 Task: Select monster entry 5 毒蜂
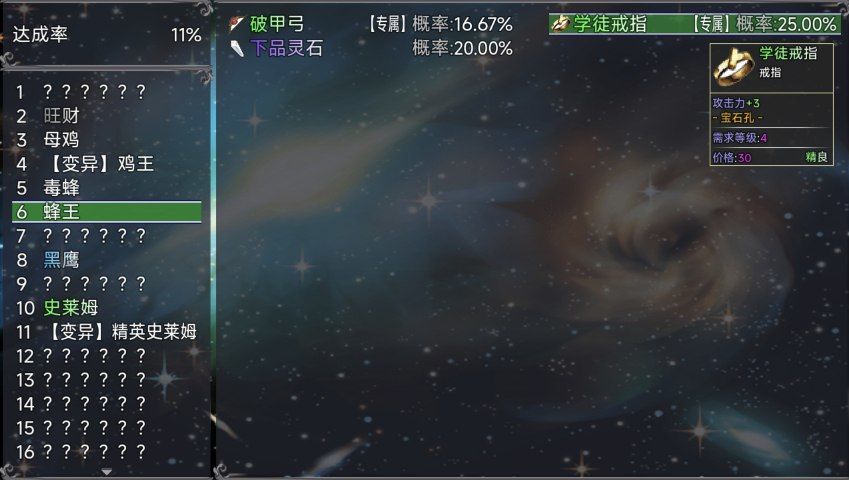pyautogui.click(x=107, y=188)
